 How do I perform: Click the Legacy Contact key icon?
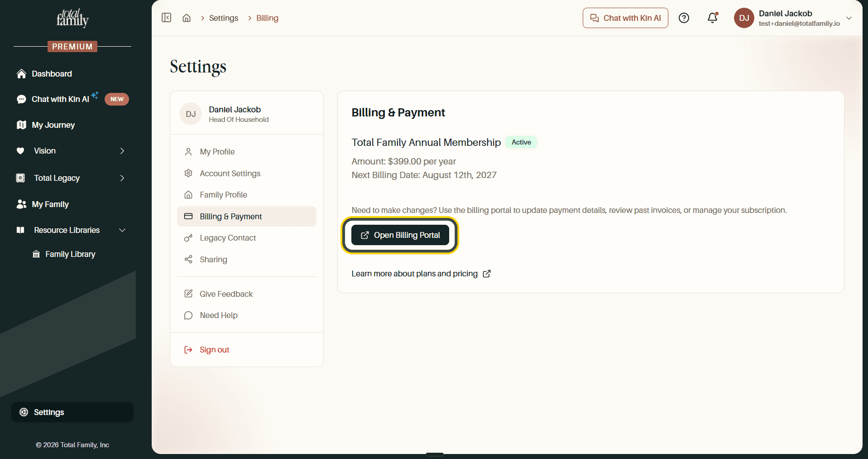click(x=188, y=238)
